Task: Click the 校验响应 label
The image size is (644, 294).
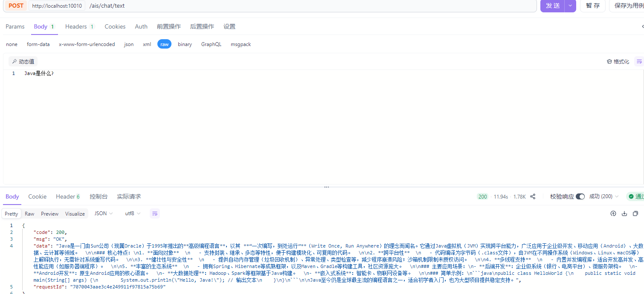Action: [x=562, y=196]
